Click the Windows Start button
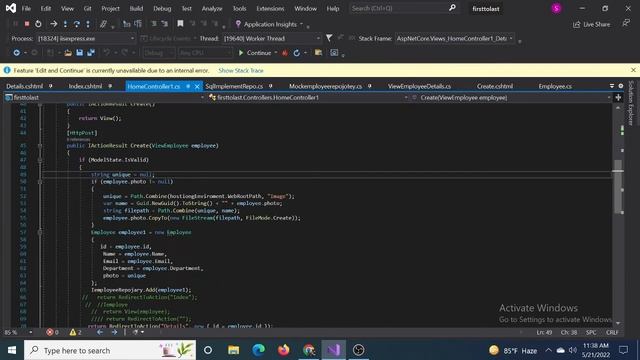 12,350
